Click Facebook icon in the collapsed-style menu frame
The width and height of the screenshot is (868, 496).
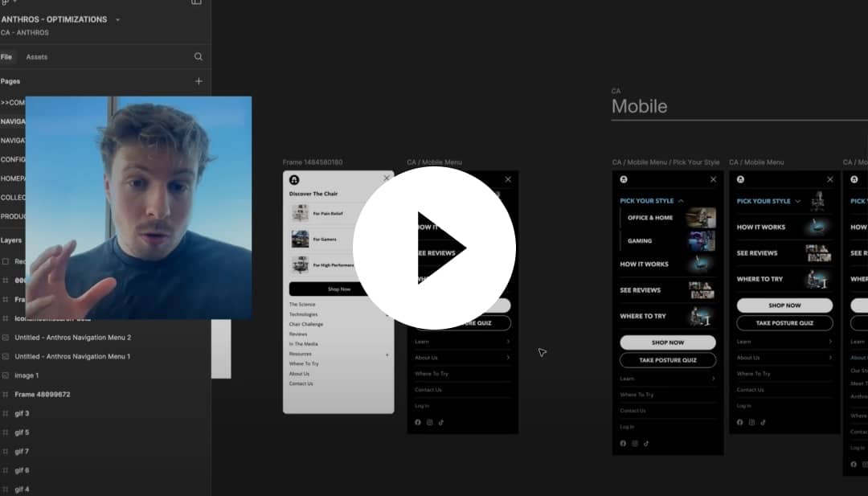[x=739, y=422]
